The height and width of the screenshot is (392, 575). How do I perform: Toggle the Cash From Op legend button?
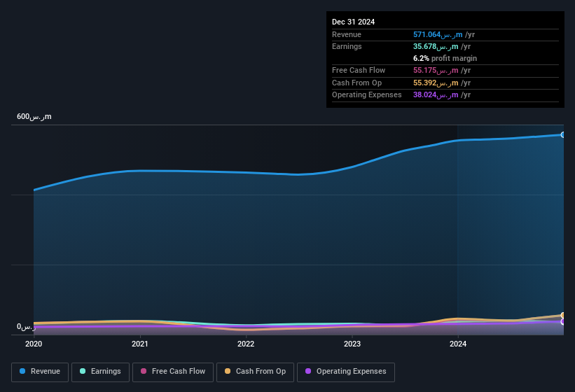(255, 372)
